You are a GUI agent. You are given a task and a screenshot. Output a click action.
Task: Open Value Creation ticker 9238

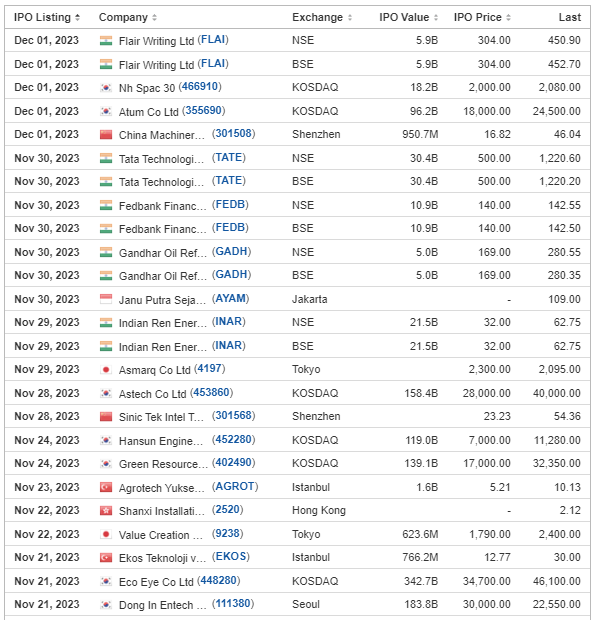click(227, 534)
